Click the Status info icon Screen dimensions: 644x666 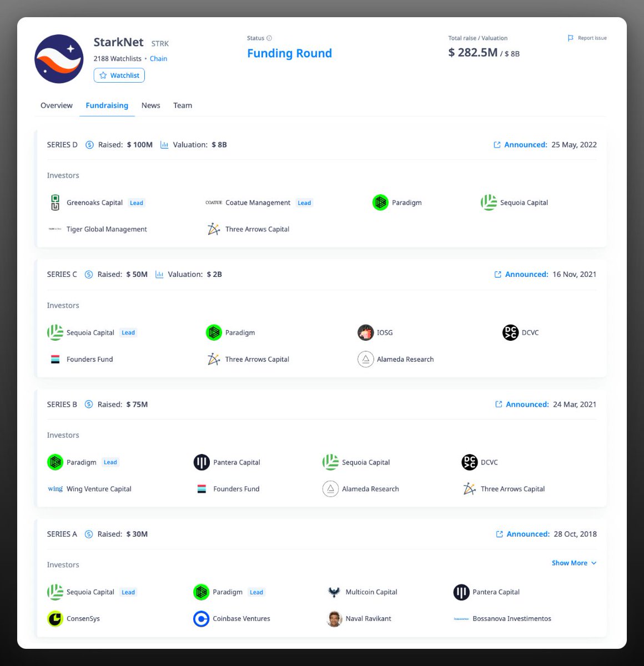click(269, 38)
